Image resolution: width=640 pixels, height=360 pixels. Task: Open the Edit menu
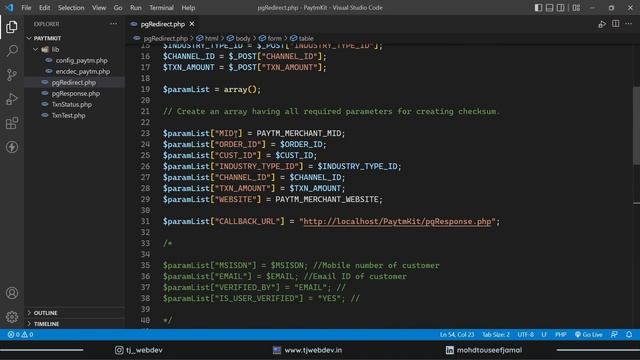pos(44,8)
